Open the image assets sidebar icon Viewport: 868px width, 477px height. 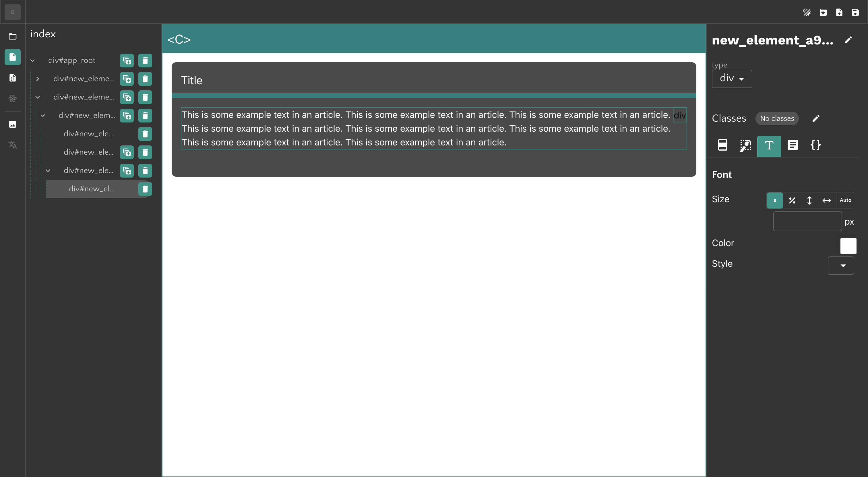[x=12, y=124]
